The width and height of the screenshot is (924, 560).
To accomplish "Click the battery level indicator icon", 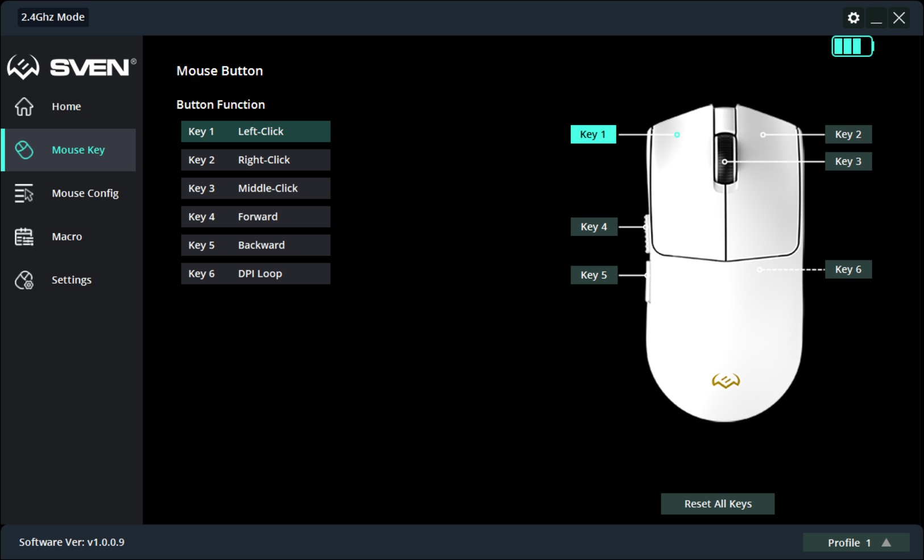I will pyautogui.click(x=852, y=47).
